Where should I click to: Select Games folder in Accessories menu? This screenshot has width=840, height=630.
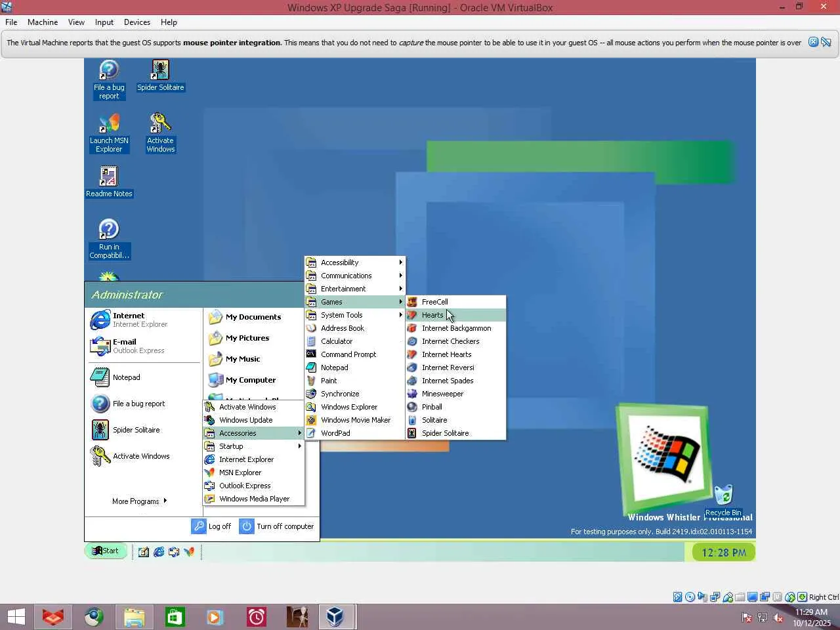point(355,302)
